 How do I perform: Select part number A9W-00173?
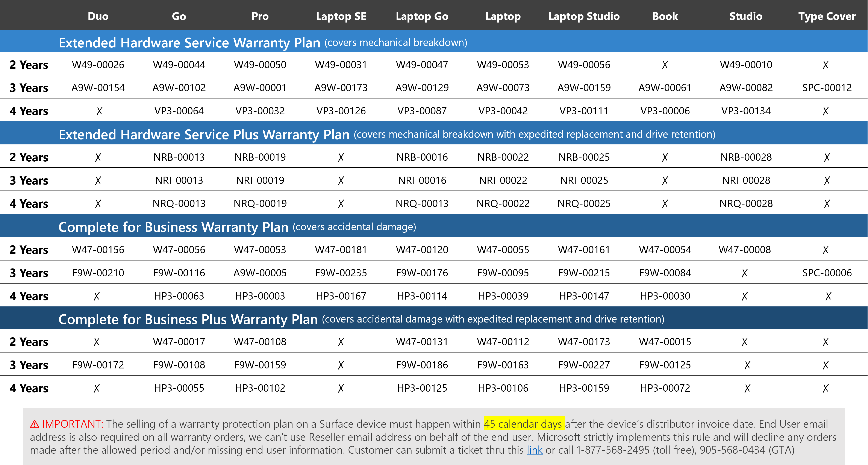[x=341, y=88]
